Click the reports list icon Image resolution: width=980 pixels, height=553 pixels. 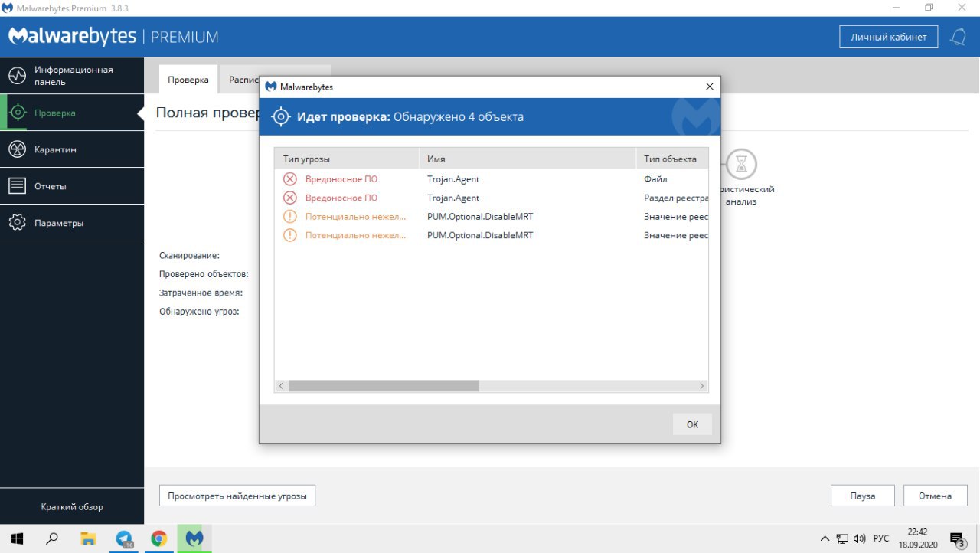pos(18,186)
